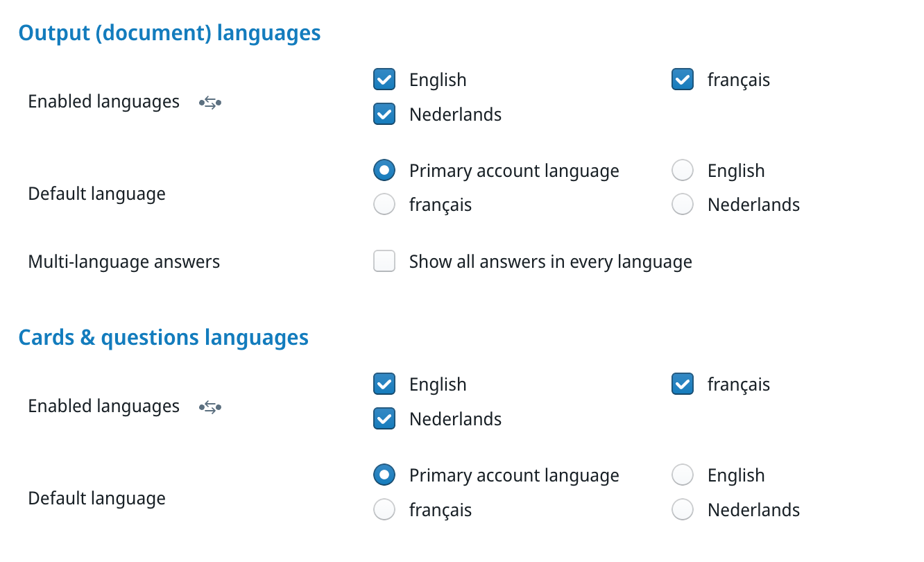Image resolution: width=924 pixels, height=562 pixels.
Task: Select English as Output default language
Action: (683, 171)
